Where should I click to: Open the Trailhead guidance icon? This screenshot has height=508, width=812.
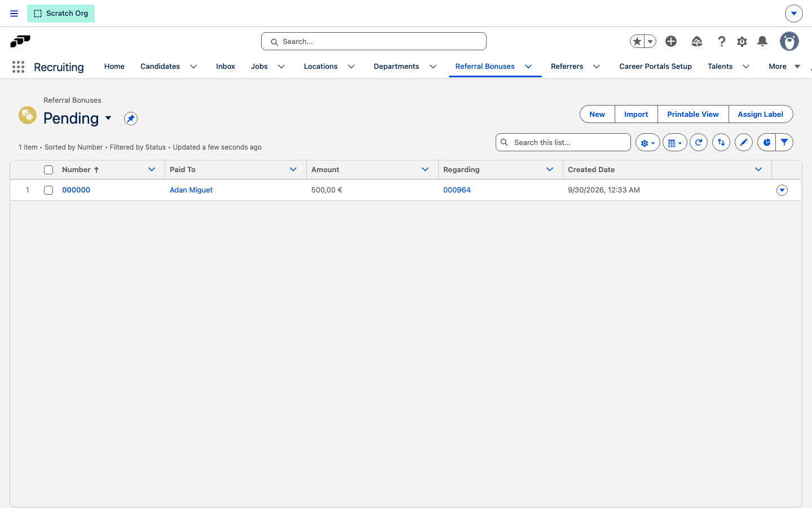coord(697,41)
